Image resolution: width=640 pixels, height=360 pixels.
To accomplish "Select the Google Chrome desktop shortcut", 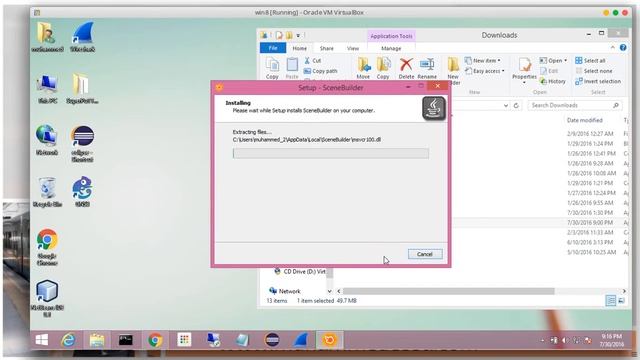I will coord(47,247).
